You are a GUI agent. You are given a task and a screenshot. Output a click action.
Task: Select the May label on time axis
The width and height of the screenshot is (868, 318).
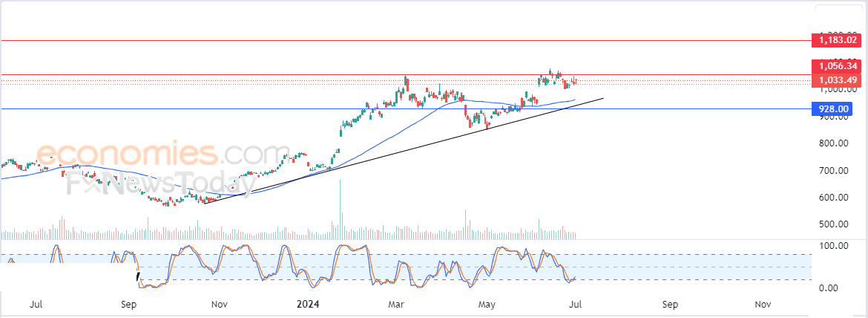[487, 304]
